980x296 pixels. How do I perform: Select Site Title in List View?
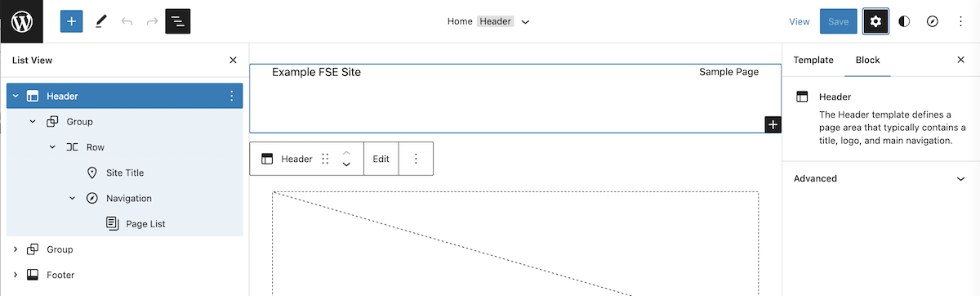pyautogui.click(x=124, y=173)
